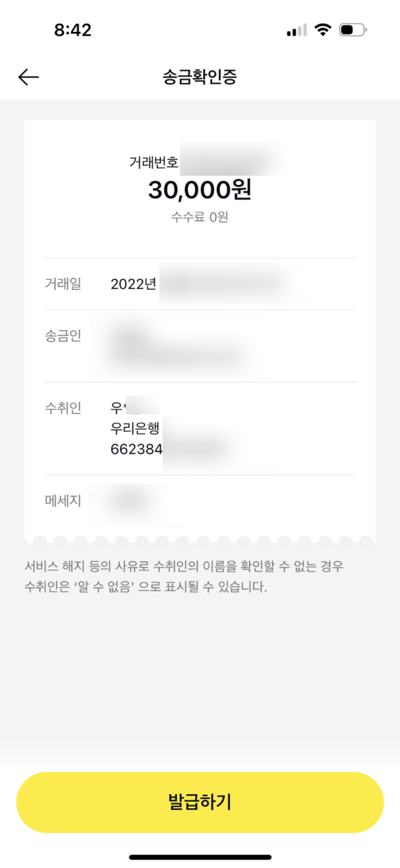Tap the 메세지 row label

pyautogui.click(x=63, y=500)
